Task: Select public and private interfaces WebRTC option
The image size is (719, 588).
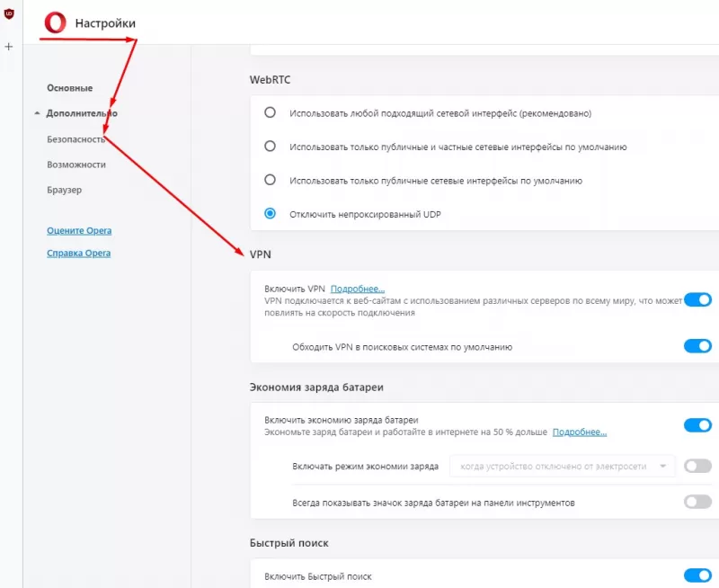Action: (x=270, y=147)
